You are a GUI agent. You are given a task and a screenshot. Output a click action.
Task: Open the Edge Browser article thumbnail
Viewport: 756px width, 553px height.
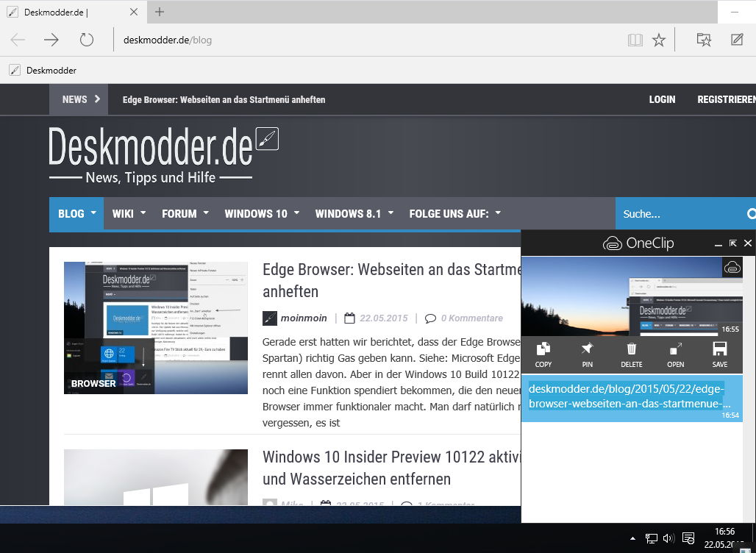tap(156, 328)
